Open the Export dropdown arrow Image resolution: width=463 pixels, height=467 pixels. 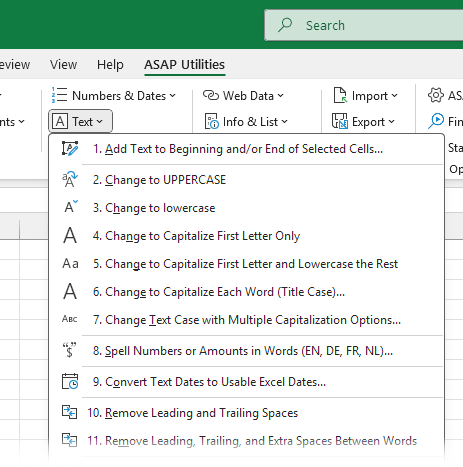(x=392, y=122)
